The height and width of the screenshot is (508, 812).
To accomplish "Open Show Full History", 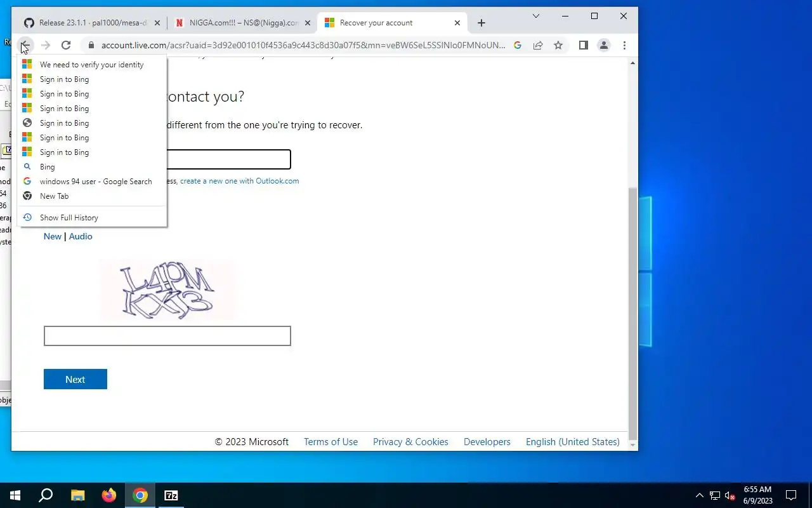I will (x=92, y=218).
